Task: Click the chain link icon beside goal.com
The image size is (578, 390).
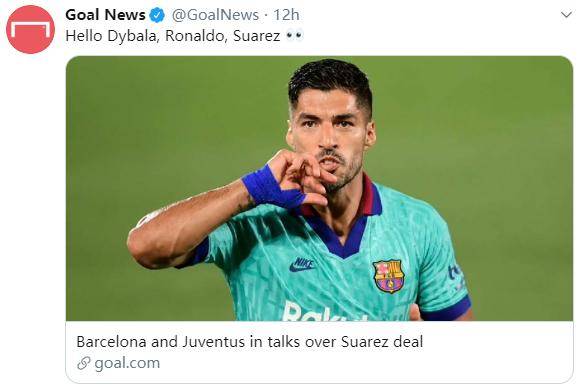Action: [84, 363]
